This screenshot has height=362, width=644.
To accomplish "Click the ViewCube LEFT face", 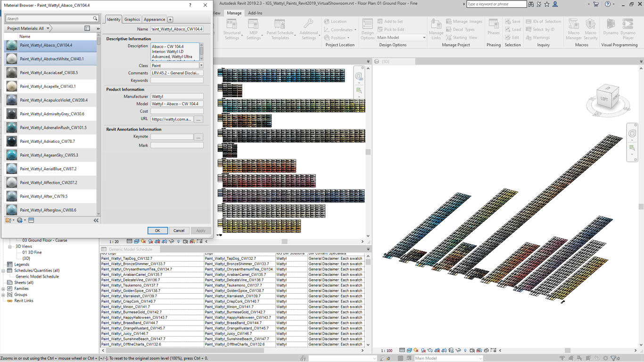I will 604,99.
